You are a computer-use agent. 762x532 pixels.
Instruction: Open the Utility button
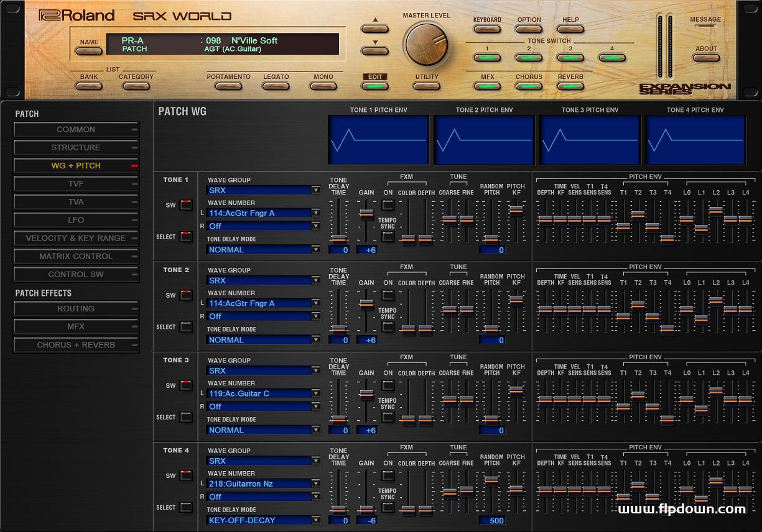[x=426, y=86]
